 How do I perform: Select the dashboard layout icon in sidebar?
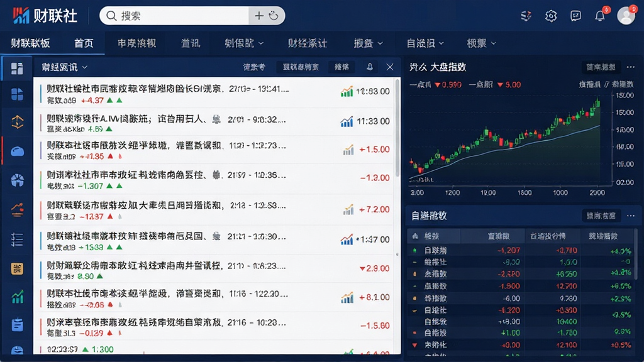(17, 69)
